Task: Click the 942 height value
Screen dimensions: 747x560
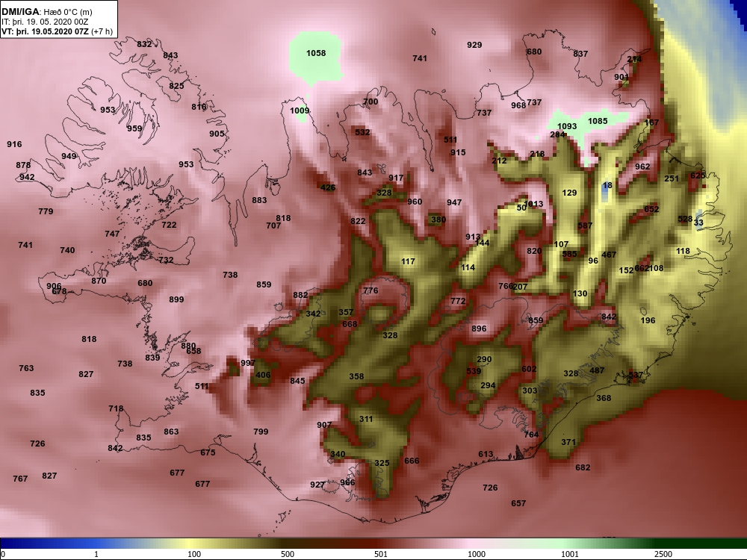Action: point(27,177)
